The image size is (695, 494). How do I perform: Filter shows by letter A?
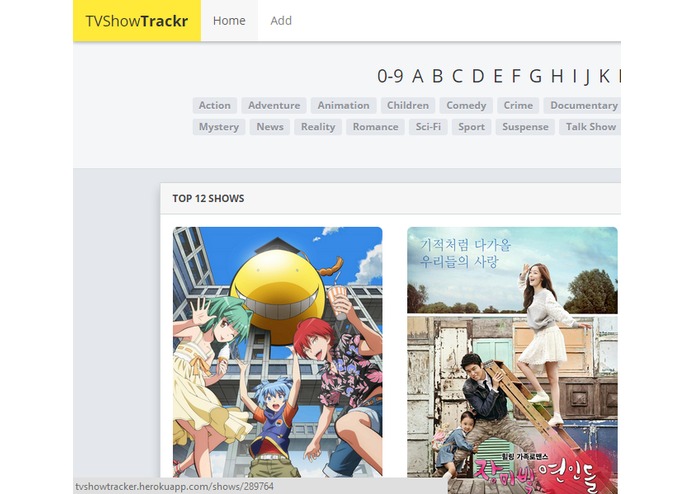[418, 76]
